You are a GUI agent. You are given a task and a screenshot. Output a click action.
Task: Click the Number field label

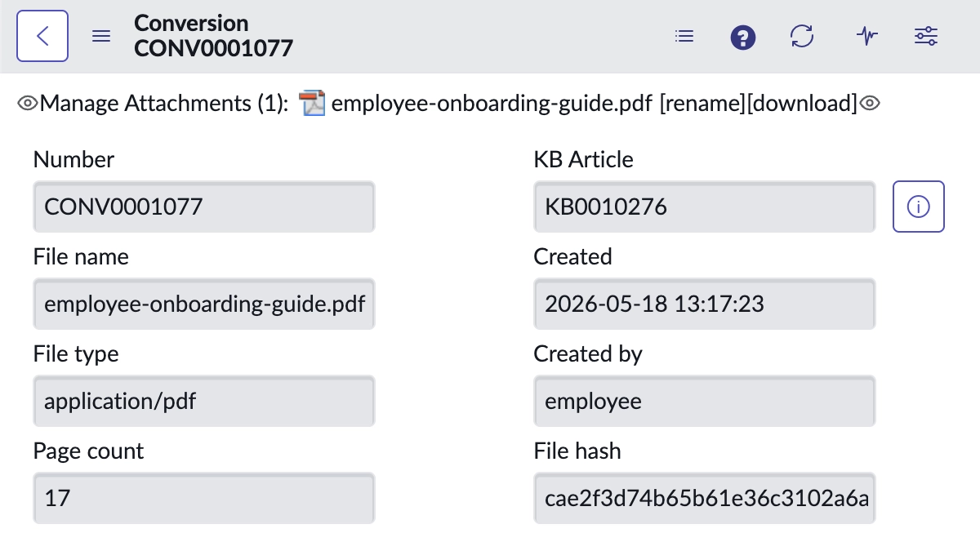pyautogui.click(x=74, y=160)
